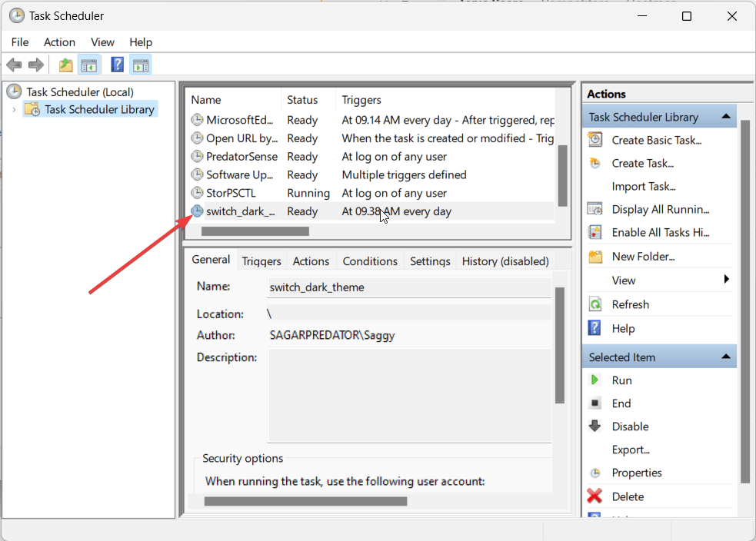Click the PredatorSense task clock icon

pos(197,156)
